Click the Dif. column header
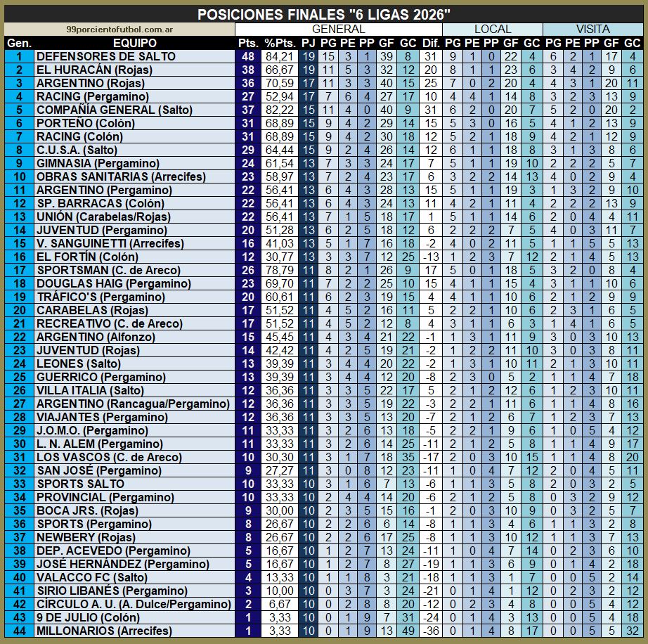Screen dimensions: 648x644 (431, 43)
